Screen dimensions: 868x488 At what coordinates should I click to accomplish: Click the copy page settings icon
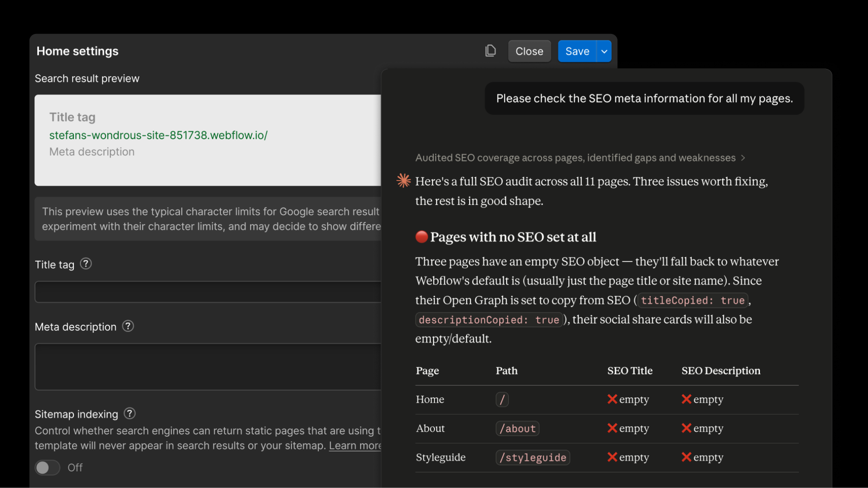[490, 51]
